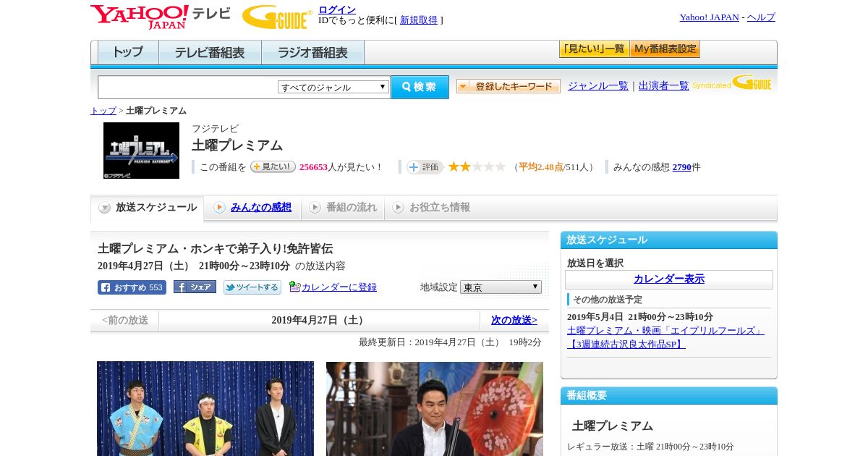Open ジャンル一覧 link
The image size is (868, 456).
click(x=598, y=85)
